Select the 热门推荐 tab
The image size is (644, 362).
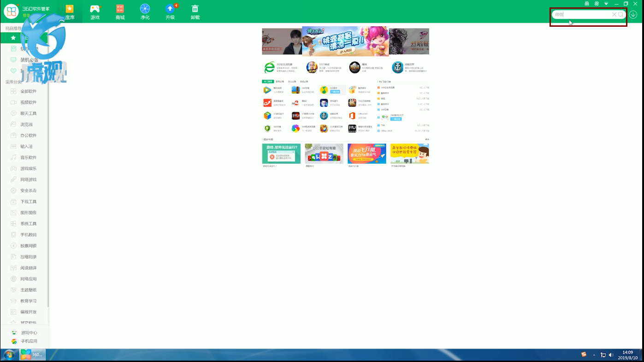coord(268,82)
